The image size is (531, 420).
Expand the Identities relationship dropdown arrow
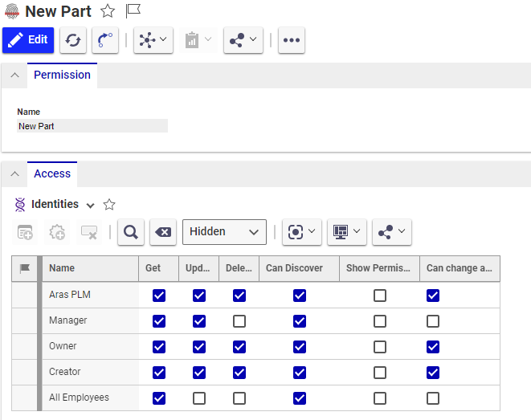(x=90, y=205)
